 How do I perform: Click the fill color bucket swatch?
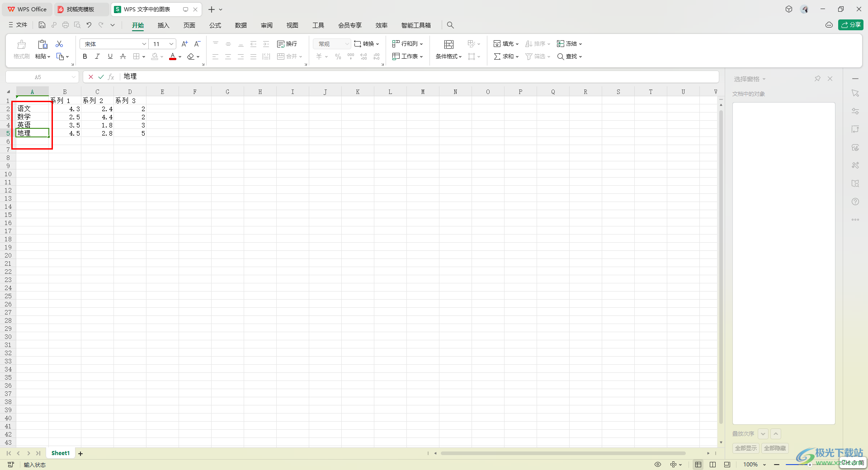pos(155,56)
